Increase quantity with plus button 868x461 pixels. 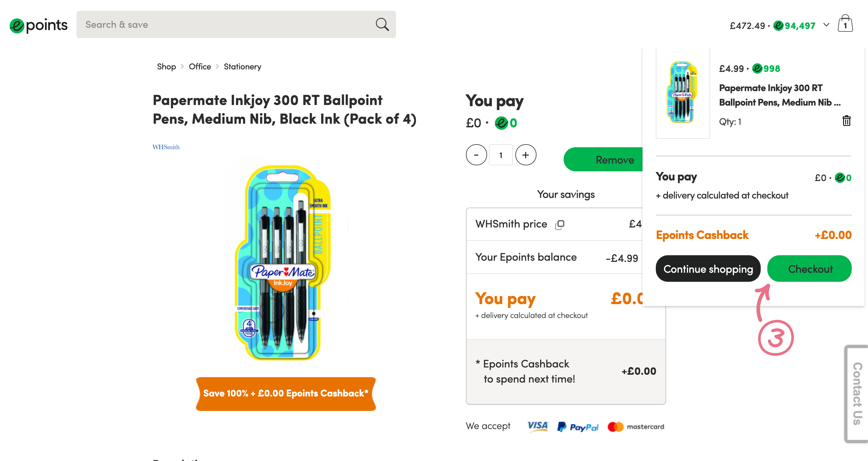[x=526, y=155]
